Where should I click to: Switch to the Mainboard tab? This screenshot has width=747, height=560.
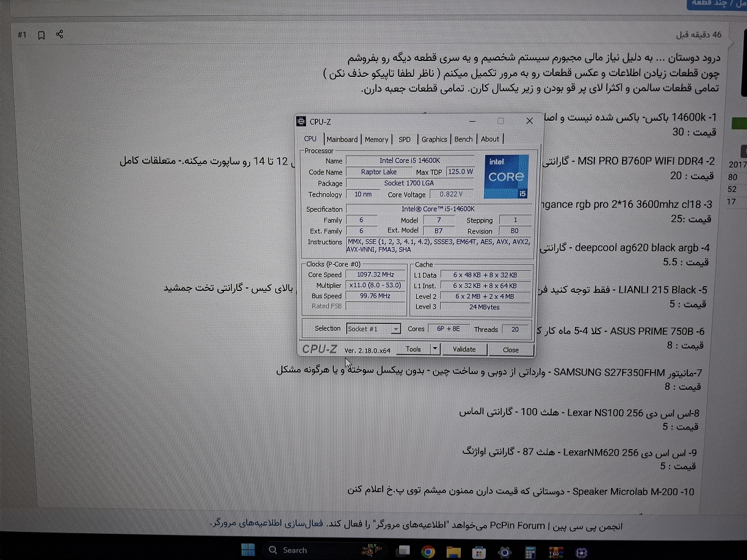point(342,139)
